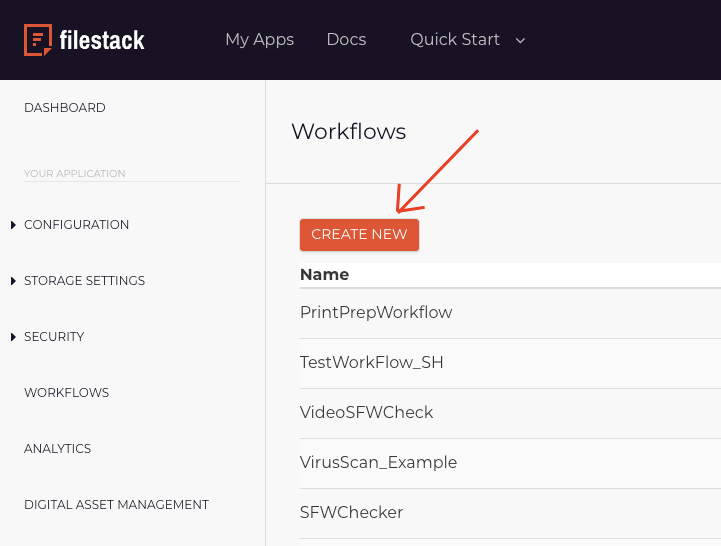
Task: Expand the Quick Start dropdown chevron
Action: tap(521, 40)
